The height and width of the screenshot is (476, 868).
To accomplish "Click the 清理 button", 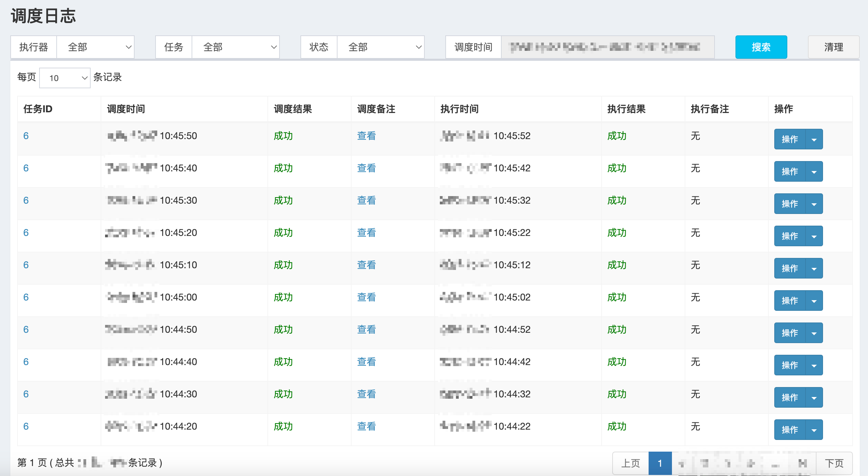I will coord(833,47).
